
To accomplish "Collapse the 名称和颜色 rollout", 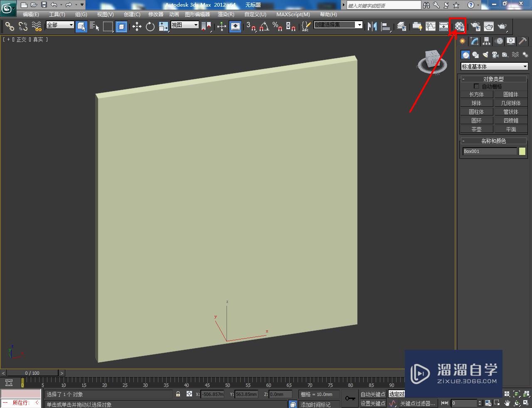I will (494, 141).
